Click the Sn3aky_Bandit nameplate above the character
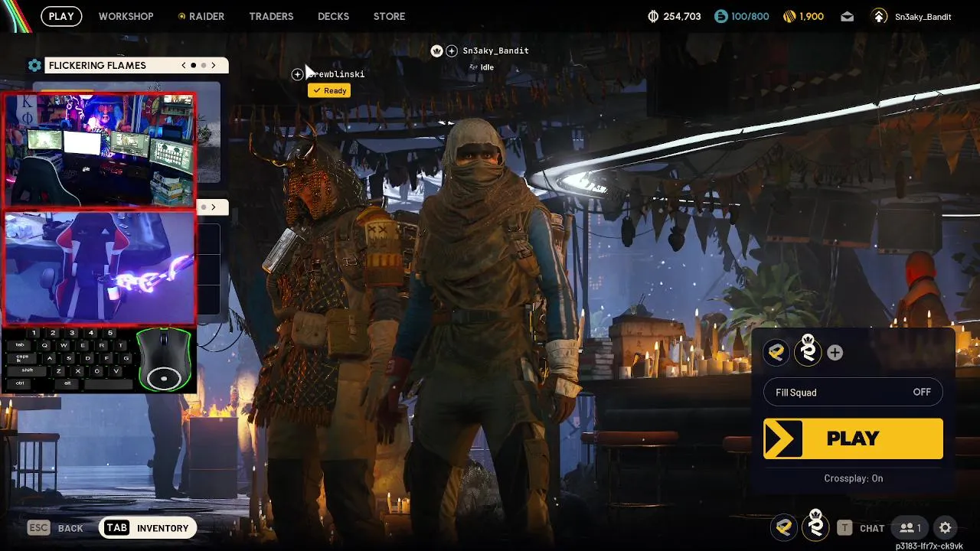980x551 pixels. point(495,51)
